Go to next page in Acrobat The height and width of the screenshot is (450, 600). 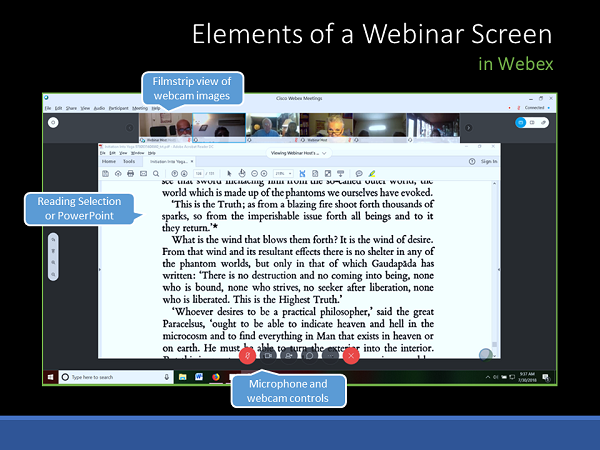184,174
